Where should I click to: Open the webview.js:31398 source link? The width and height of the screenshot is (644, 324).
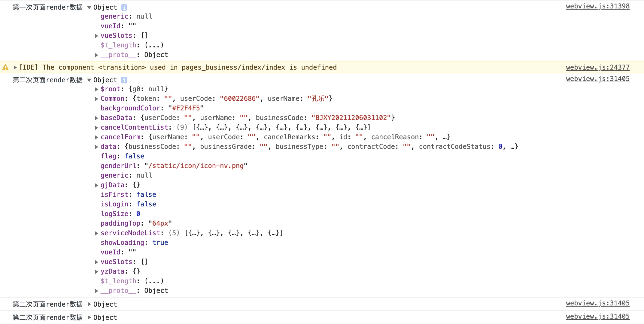coord(597,6)
